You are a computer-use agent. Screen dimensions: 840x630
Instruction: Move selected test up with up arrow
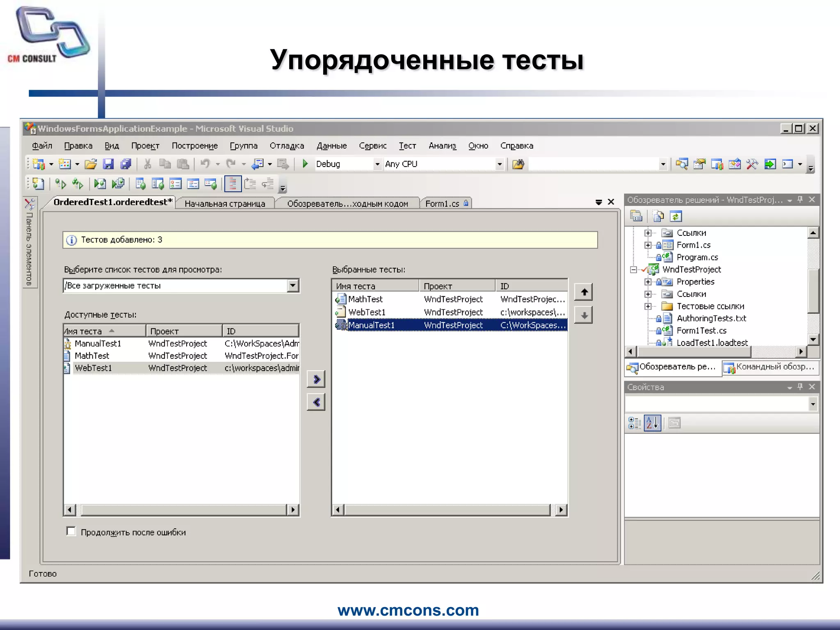point(584,292)
